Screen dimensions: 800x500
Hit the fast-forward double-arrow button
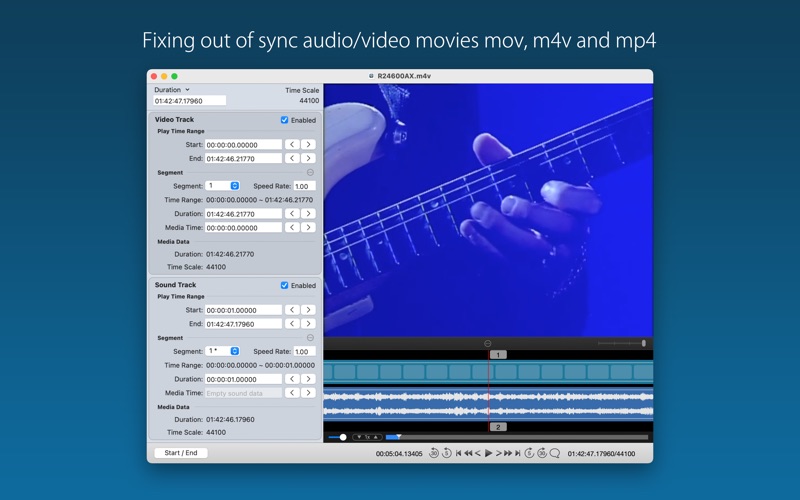coord(508,453)
